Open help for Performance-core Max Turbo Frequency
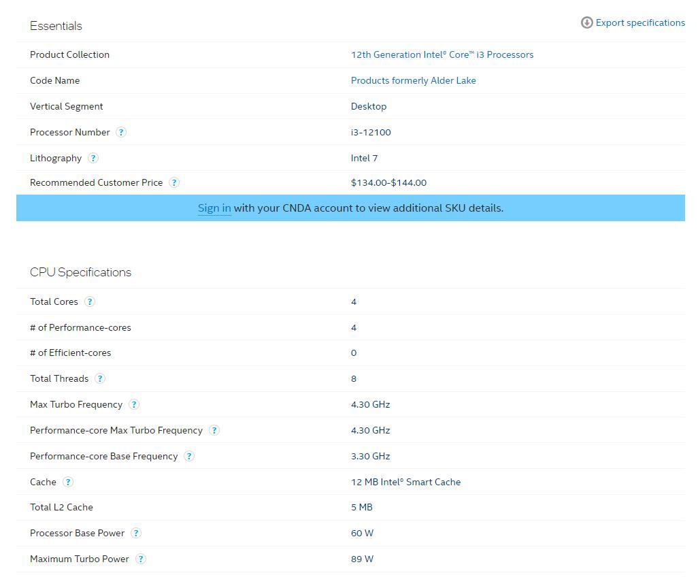 click(x=214, y=430)
